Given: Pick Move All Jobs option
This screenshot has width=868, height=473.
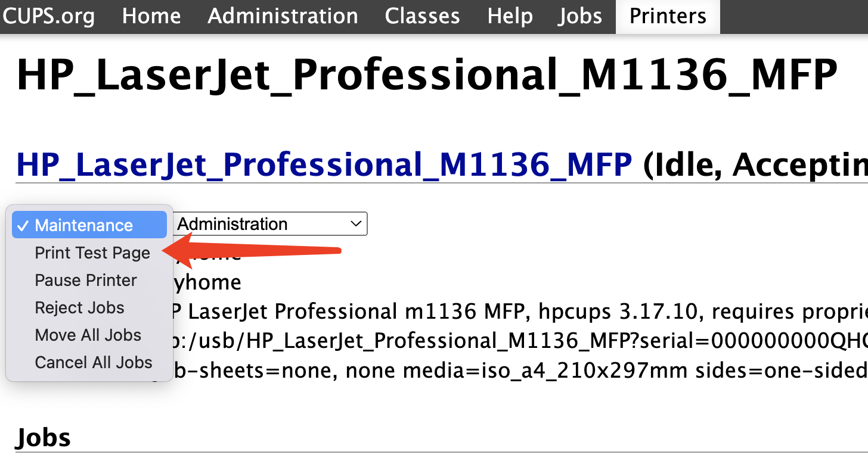Looking at the screenshot, I should point(88,335).
